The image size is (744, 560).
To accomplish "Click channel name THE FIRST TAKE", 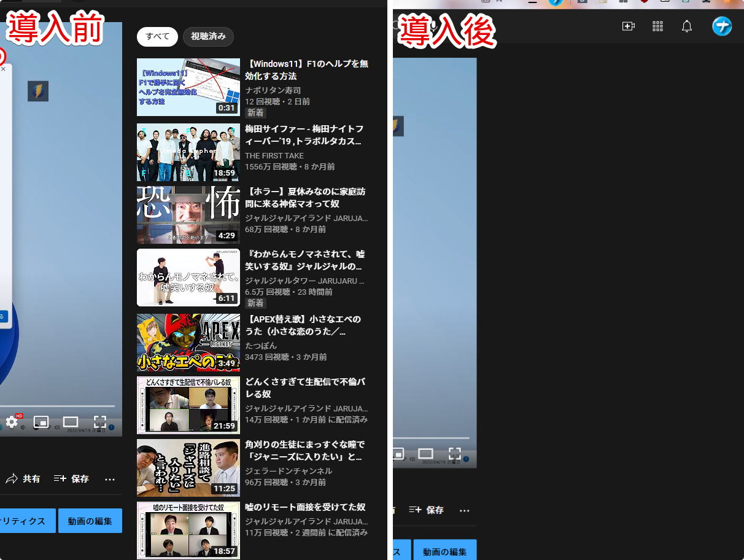I will pos(274,155).
